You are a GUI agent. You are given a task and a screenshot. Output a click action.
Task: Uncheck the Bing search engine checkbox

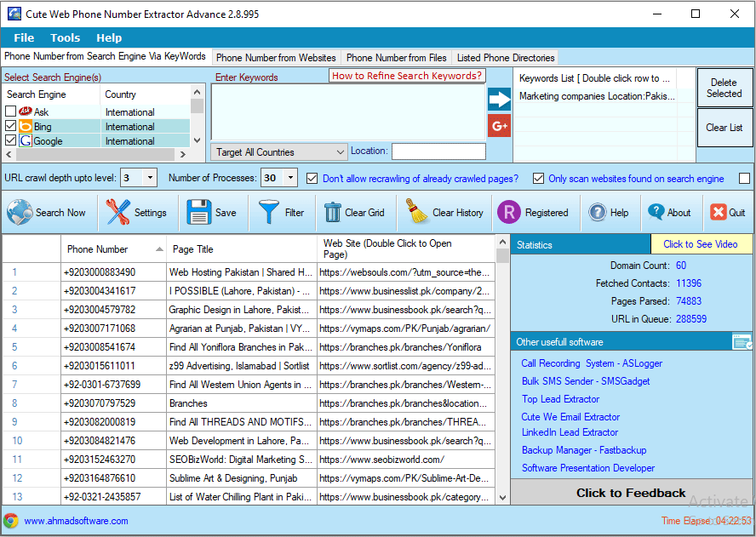[10, 127]
